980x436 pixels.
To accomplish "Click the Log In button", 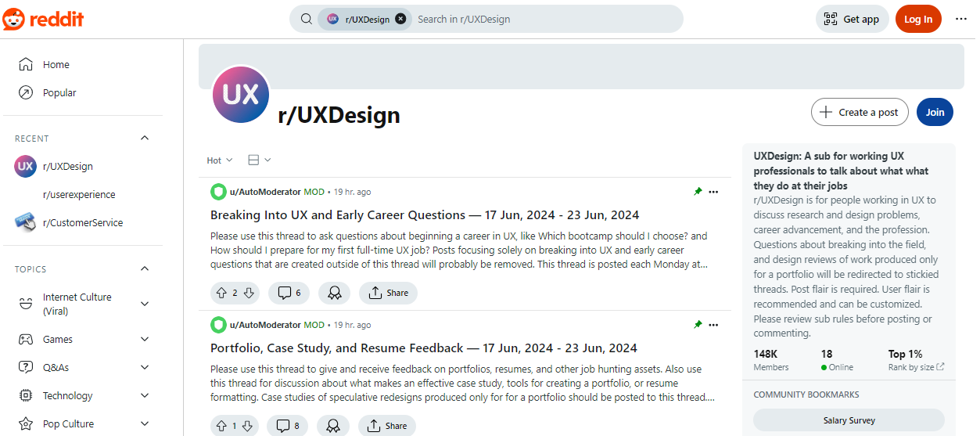I will point(918,20).
